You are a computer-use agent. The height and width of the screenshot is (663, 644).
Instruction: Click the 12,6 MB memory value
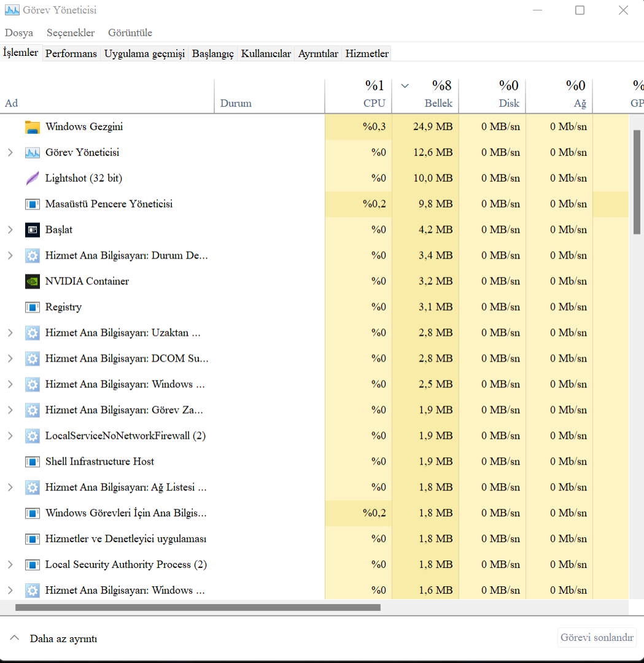coord(433,153)
